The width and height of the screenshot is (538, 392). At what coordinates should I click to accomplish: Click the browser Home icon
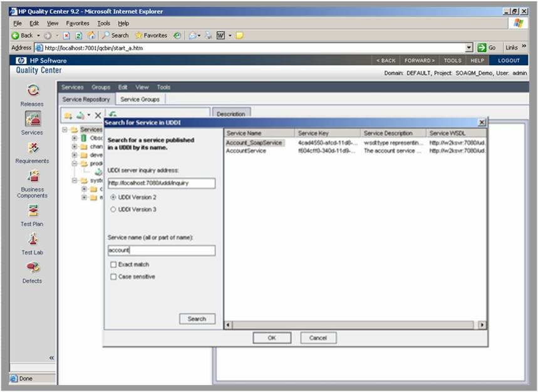(91, 35)
